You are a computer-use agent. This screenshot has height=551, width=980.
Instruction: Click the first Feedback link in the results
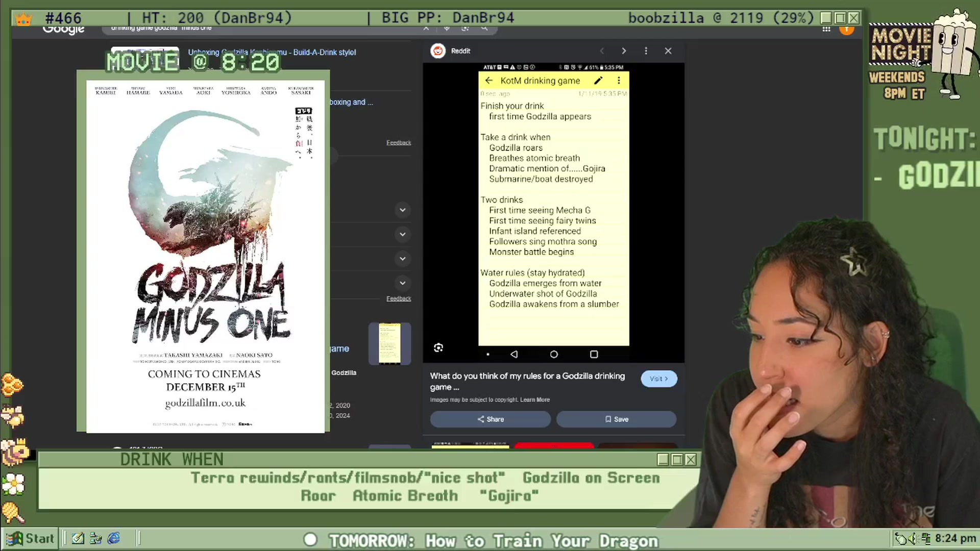[x=399, y=143]
